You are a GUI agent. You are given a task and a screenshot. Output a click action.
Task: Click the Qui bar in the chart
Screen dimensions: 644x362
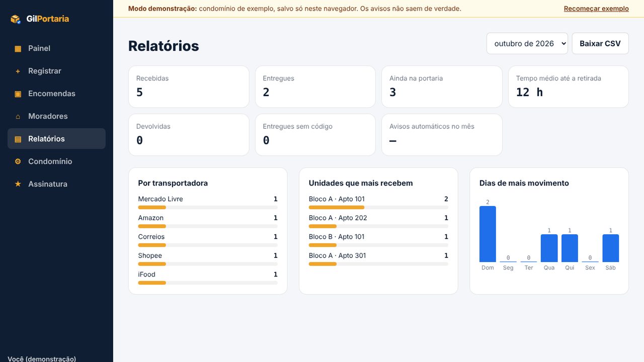click(x=570, y=248)
